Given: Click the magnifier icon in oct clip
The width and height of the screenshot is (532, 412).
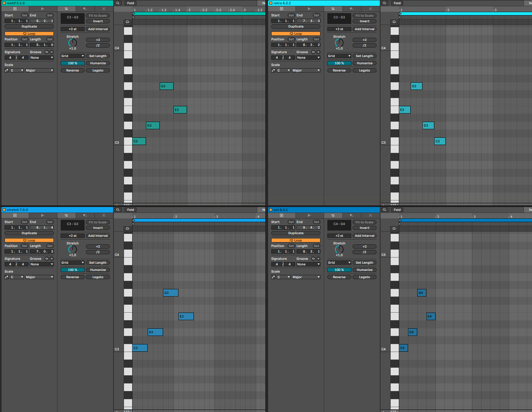Looking at the screenshot, I should (x=384, y=210).
